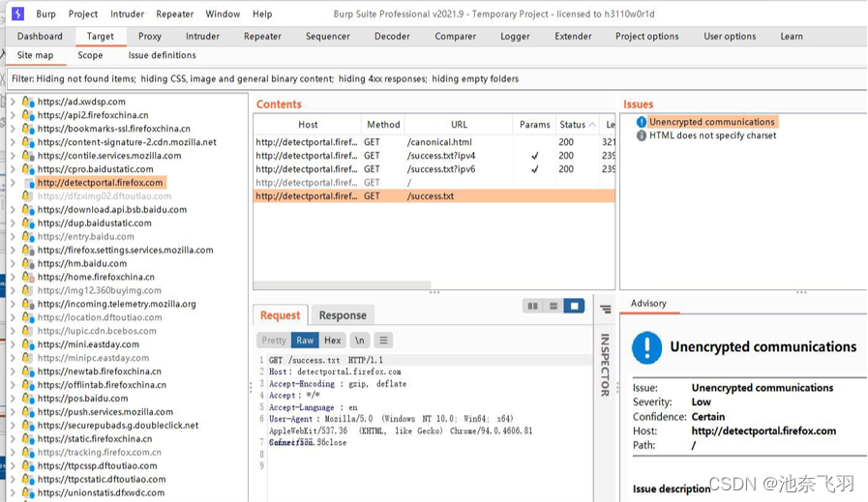
Task: Toggle the Inspector panel icon
Action: click(606, 309)
